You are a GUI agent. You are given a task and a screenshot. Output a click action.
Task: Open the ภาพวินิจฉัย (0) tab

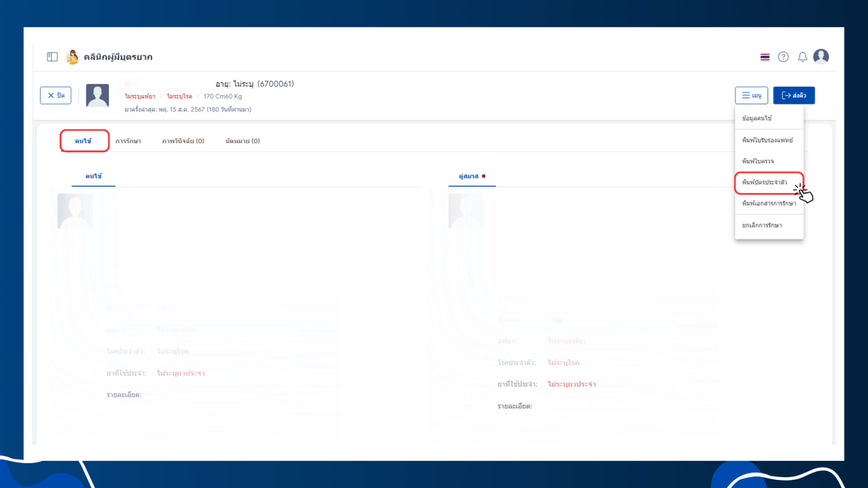(x=183, y=141)
